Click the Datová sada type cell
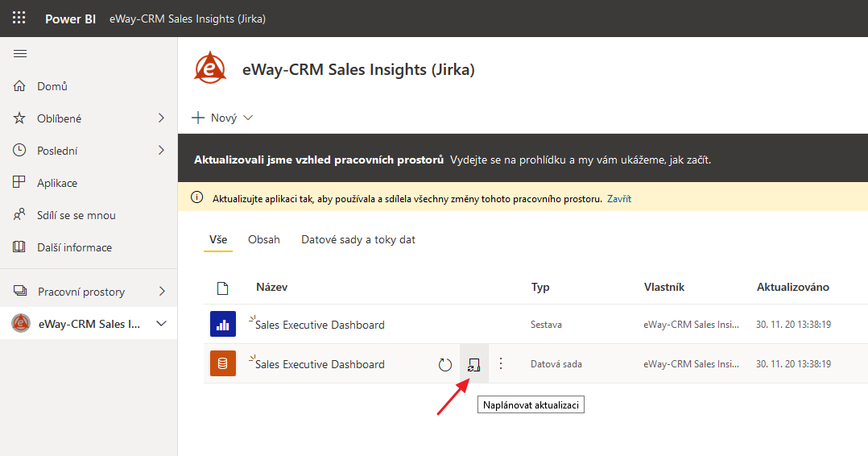 tap(556, 364)
